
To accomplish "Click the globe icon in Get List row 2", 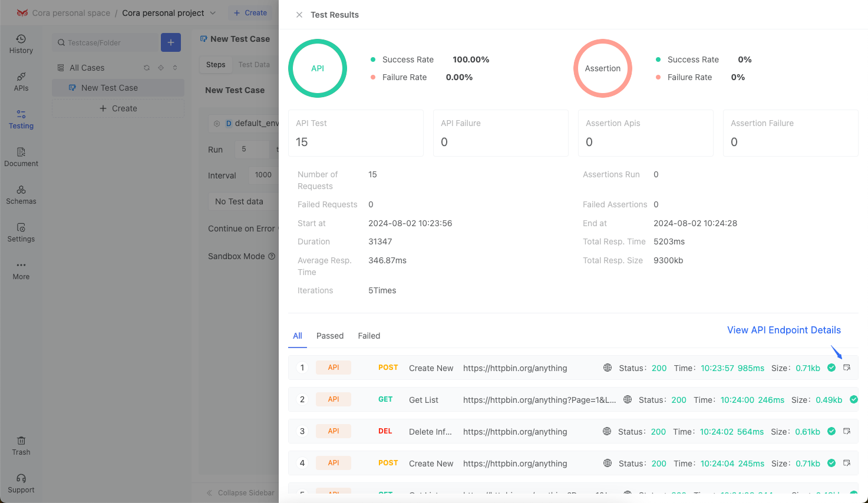I will pyautogui.click(x=628, y=399).
